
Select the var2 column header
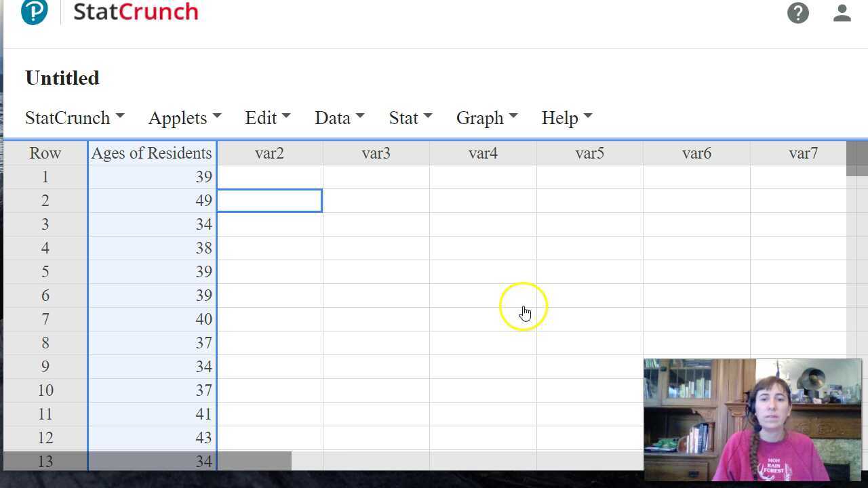pyautogui.click(x=269, y=153)
